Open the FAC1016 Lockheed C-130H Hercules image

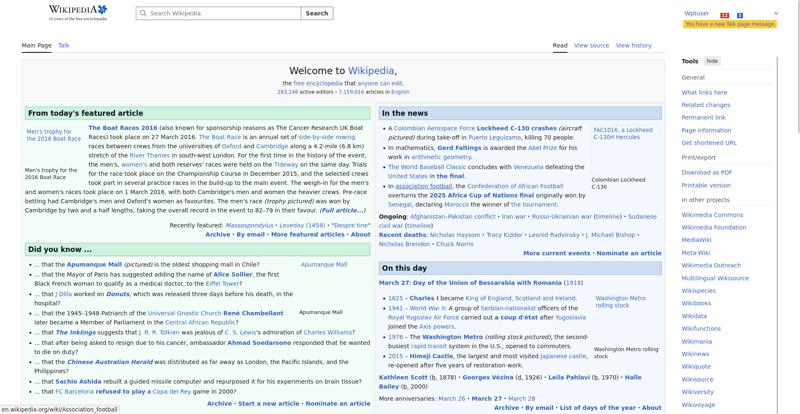click(x=622, y=133)
